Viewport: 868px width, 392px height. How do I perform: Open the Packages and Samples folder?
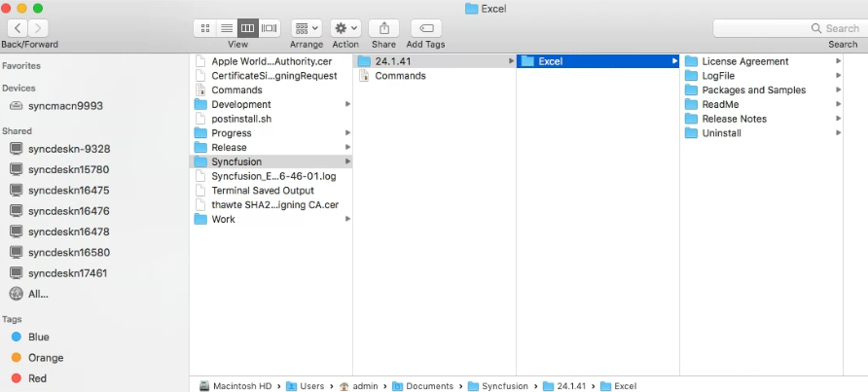753,90
